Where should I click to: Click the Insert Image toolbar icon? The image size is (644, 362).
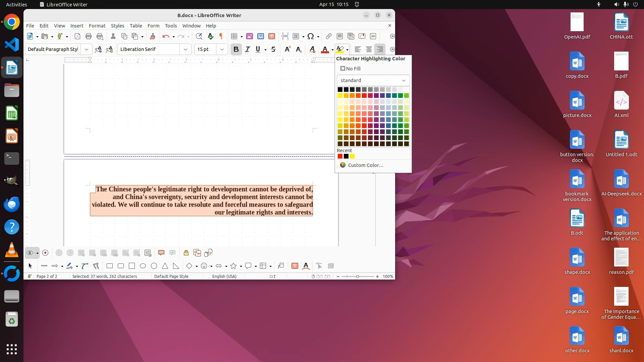(x=250, y=36)
